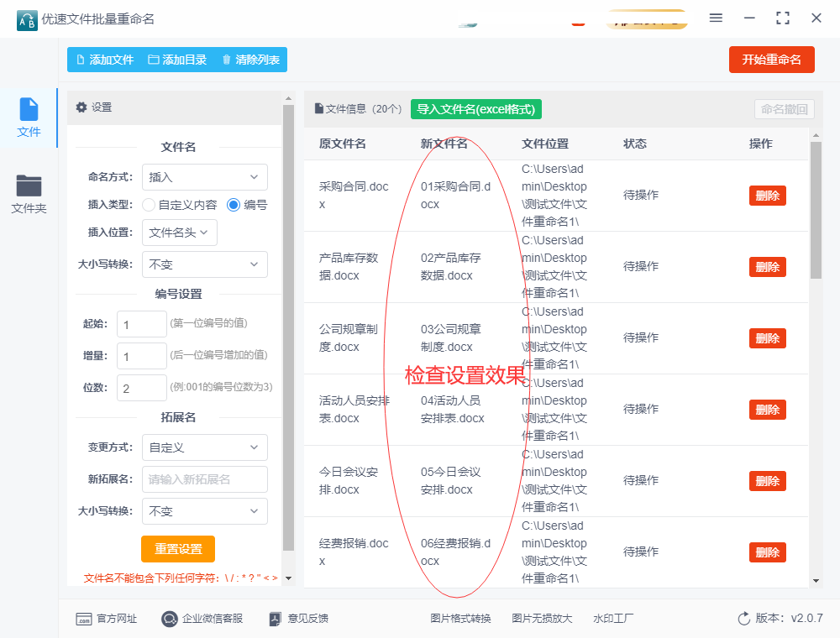840x638 pixels.
Task: Open 水印工厂 link
Action: click(x=613, y=619)
